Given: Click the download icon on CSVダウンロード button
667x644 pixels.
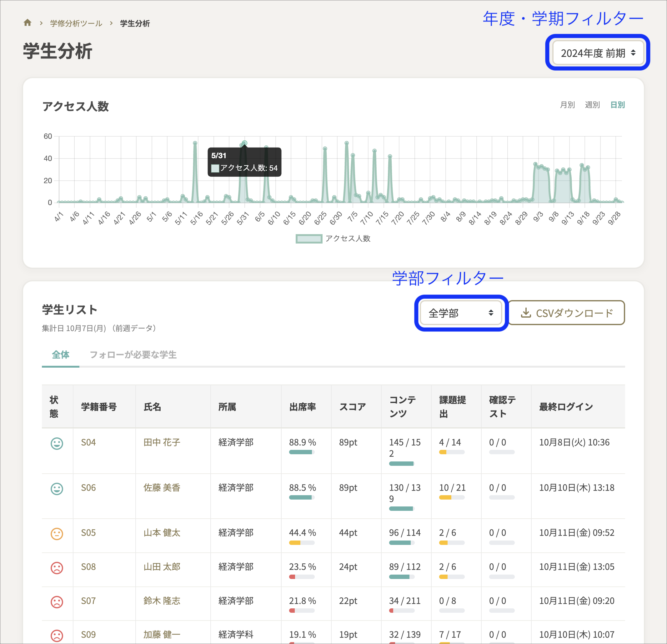Looking at the screenshot, I should 527,313.
